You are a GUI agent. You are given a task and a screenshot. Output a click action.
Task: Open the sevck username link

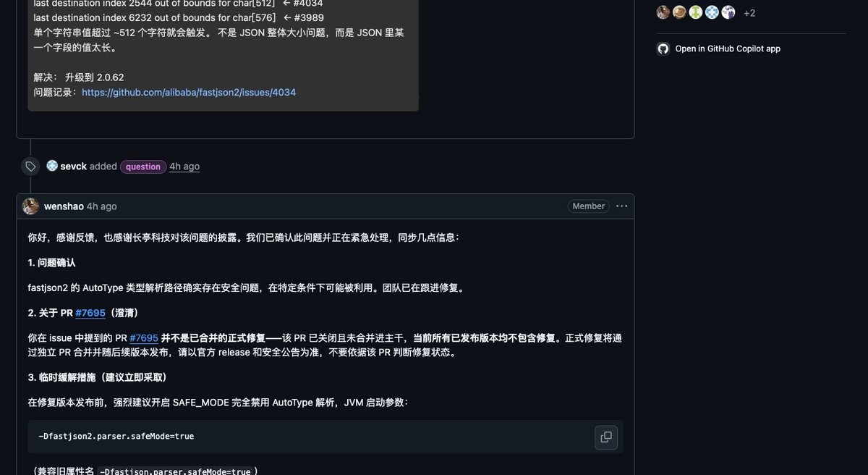[x=73, y=166]
